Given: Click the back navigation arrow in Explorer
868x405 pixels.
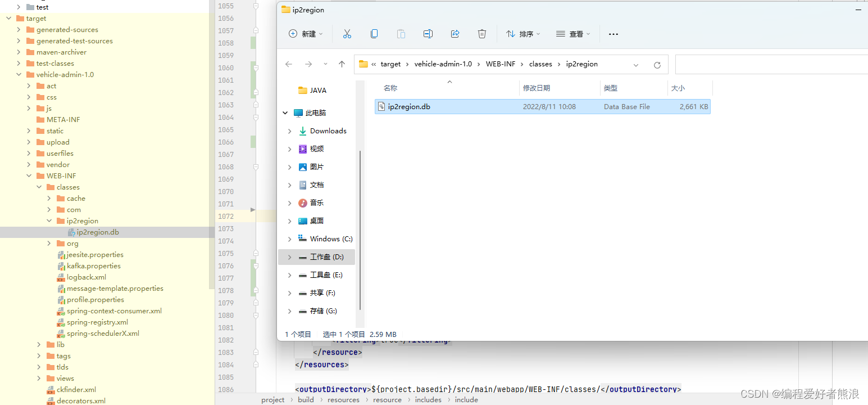Looking at the screenshot, I should (289, 64).
